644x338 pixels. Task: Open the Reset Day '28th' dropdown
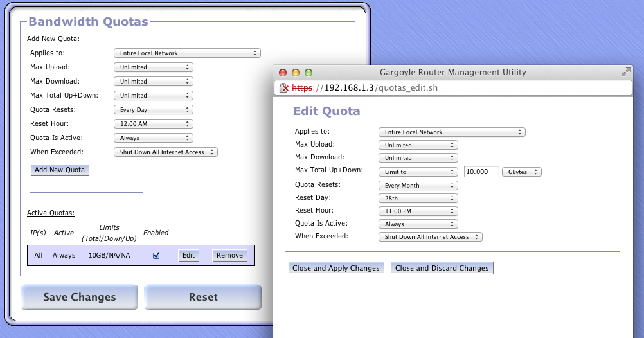click(x=418, y=199)
